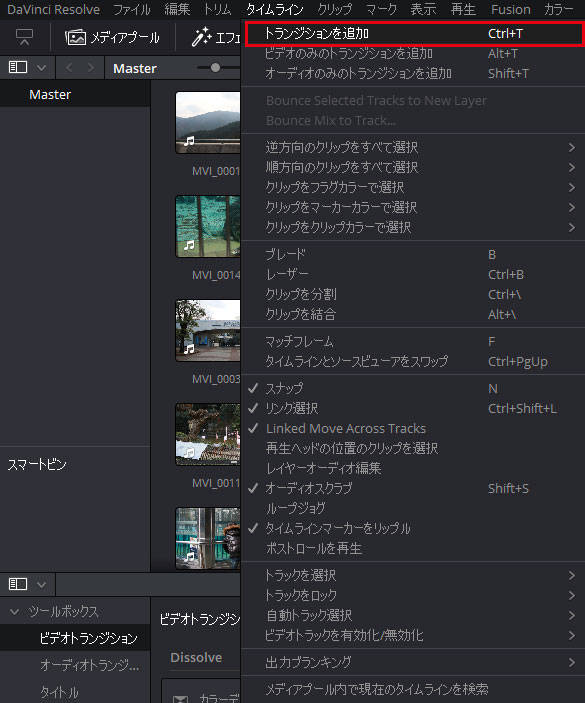The image size is (585, 703).
Task: Go forward with the right chevron arrow
Action: click(x=91, y=68)
